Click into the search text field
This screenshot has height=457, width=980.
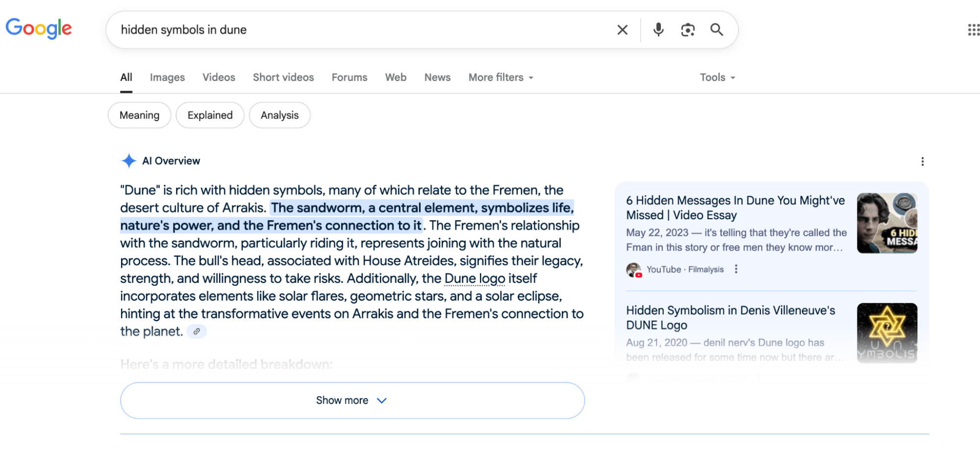coord(363,30)
